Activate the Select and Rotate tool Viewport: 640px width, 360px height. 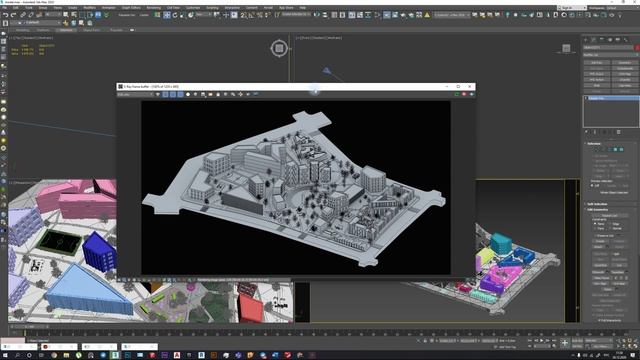tap(175, 15)
